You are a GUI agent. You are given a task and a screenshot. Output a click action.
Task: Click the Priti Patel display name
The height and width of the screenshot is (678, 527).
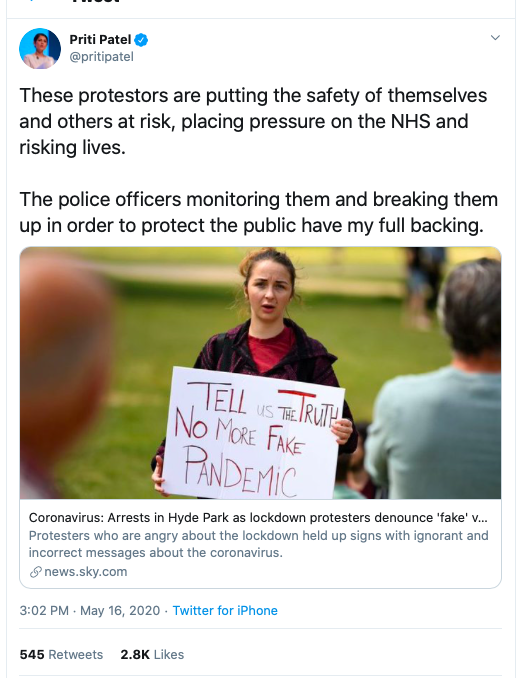pos(100,40)
